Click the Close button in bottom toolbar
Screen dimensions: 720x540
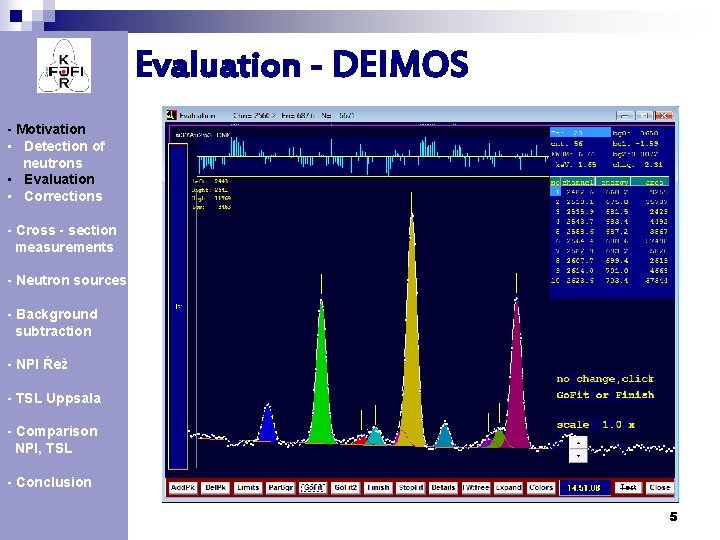point(659,488)
